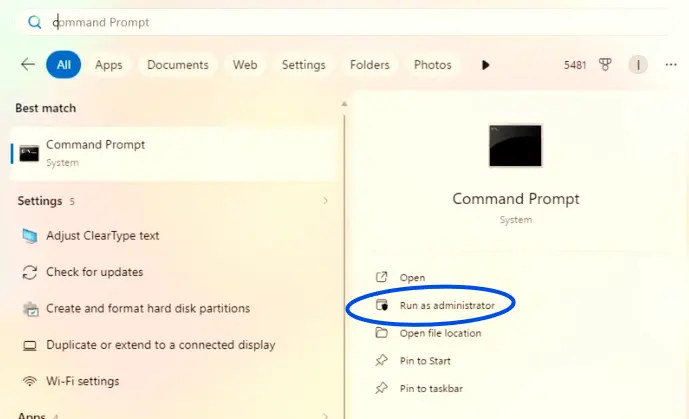This screenshot has width=689, height=419.
Task: Show more filters with play arrow
Action: coord(485,65)
